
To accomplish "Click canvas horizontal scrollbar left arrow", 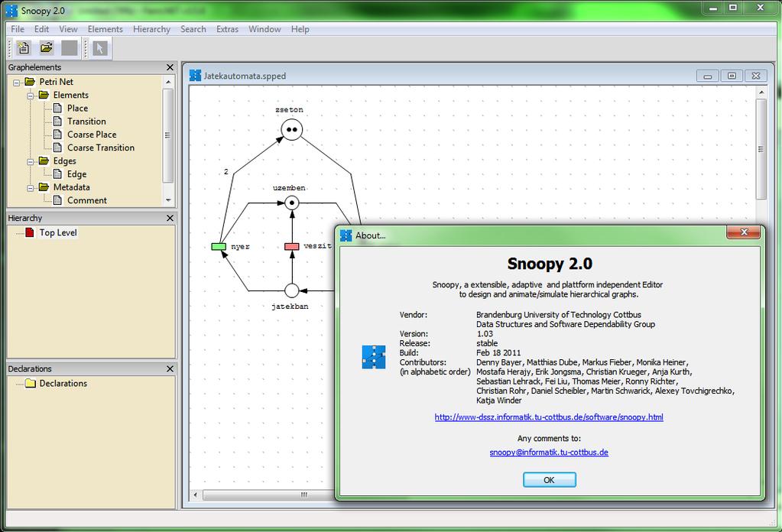I will [x=195, y=495].
